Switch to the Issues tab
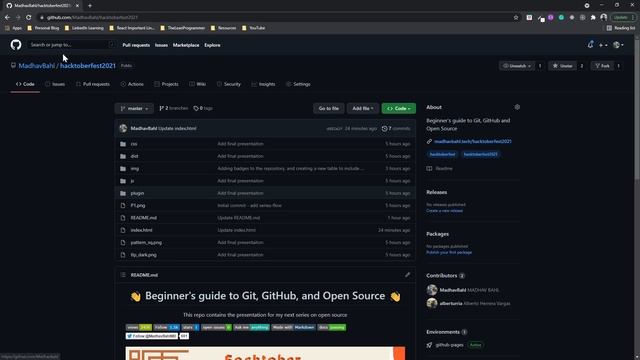 55,84
